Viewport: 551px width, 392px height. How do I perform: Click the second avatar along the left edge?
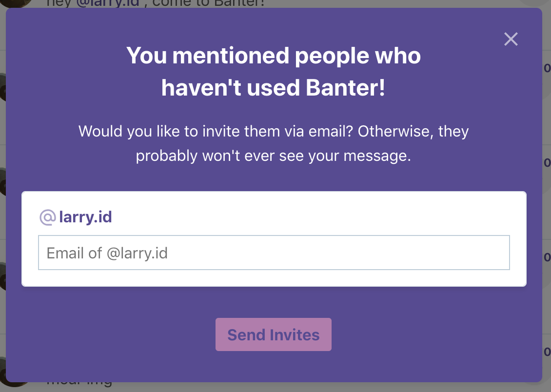3,87
